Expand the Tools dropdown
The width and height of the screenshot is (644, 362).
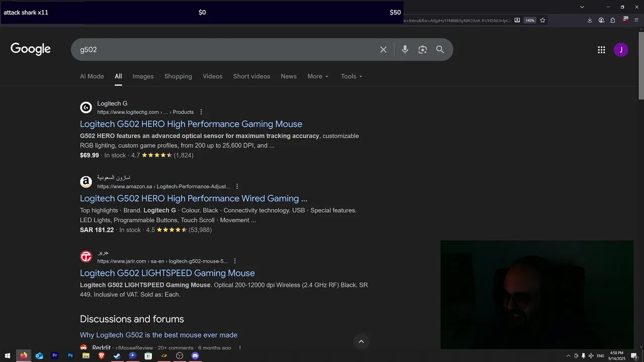tap(352, 76)
